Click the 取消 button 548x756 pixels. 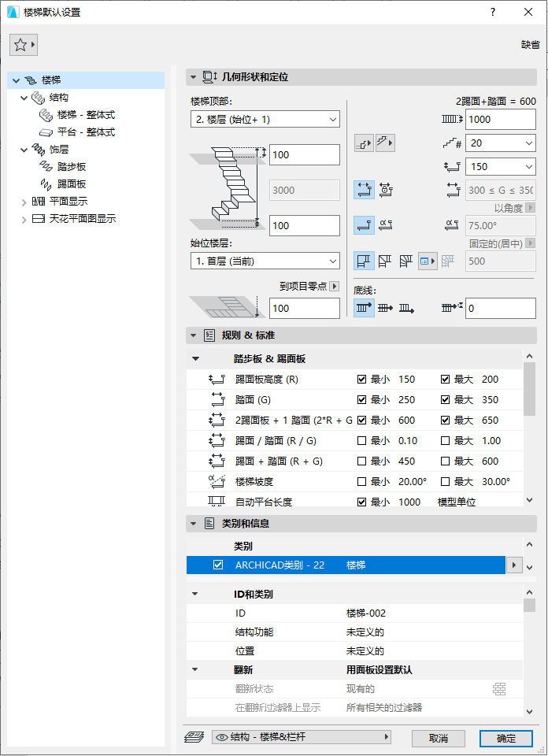tap(439, 738)
